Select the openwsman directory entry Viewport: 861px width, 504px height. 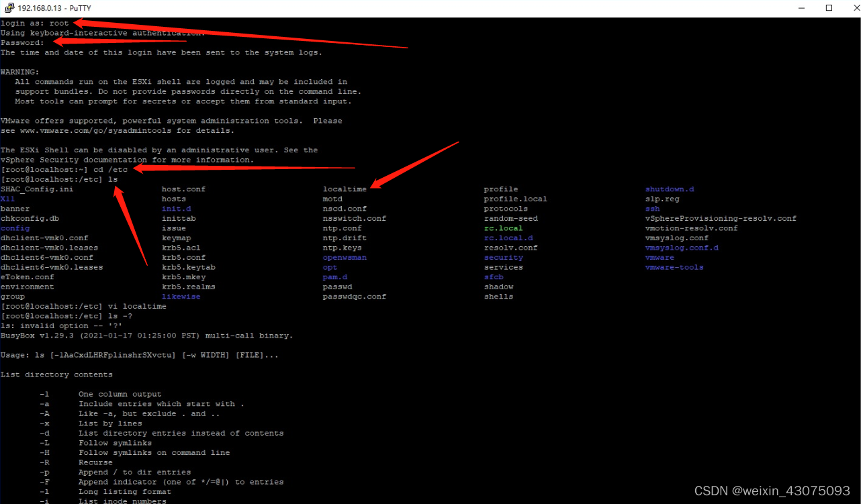(345, 257)
